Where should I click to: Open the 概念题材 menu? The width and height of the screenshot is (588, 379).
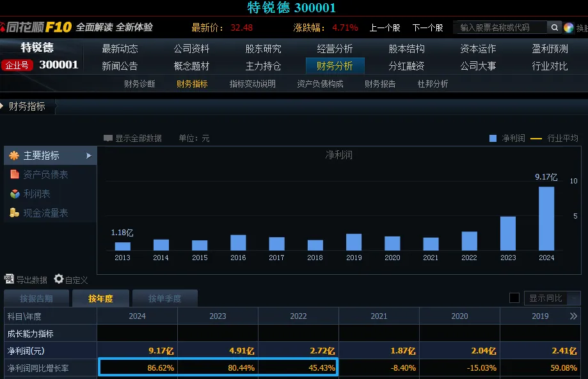click(191, 66)
